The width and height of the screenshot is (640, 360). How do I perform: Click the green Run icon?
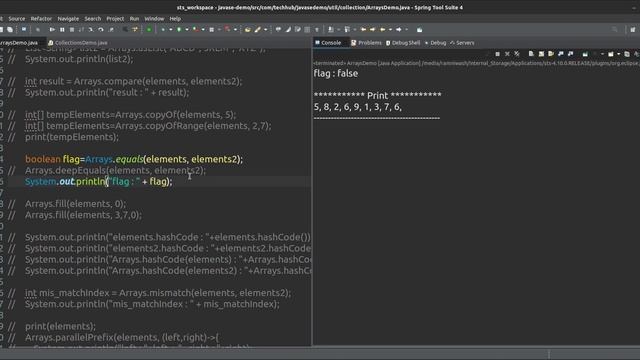pos(179,29)
